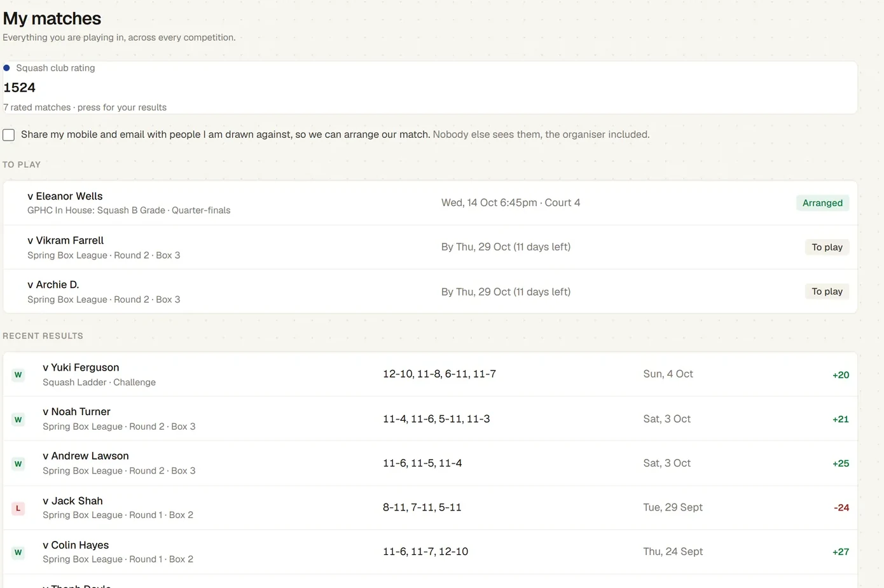The image size is (884, 588).
Task: Click the deadline text in Archie D. row
Action: tap(506, 292)
